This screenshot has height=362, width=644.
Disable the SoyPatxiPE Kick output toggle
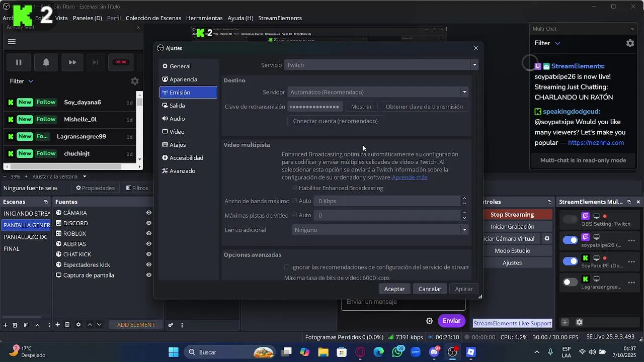[x=570, y=261]
